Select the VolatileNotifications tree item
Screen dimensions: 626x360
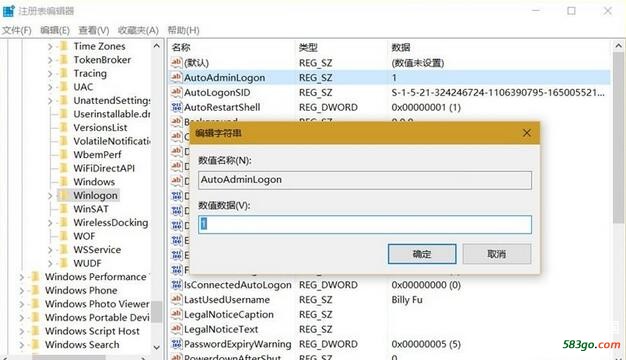pos(111,141)
